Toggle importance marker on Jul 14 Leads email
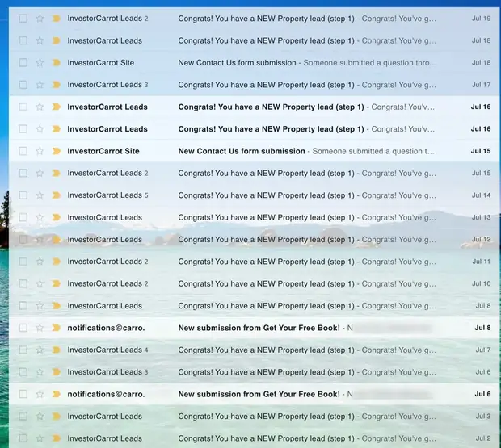 tap(57, 195)
